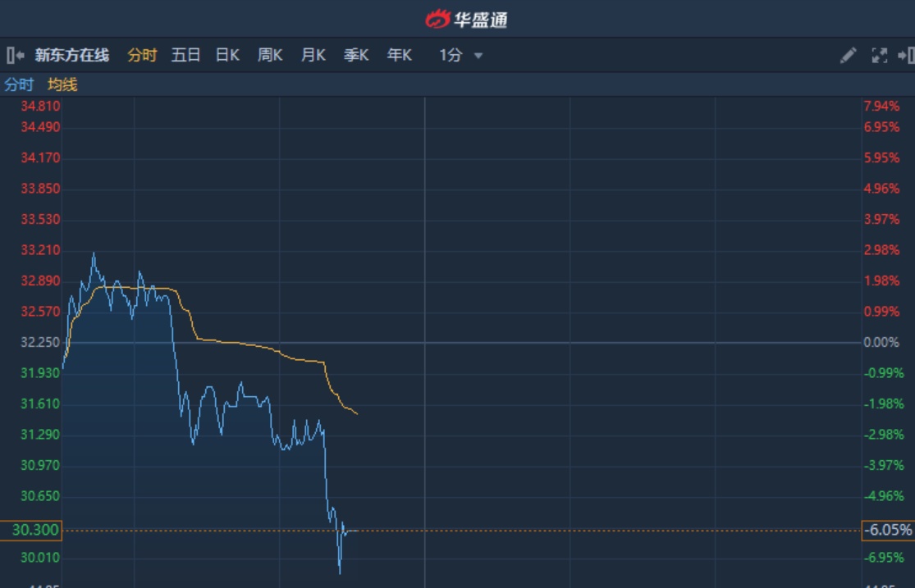
Task: Click the -6.05% change label
Action: [887, 531]
